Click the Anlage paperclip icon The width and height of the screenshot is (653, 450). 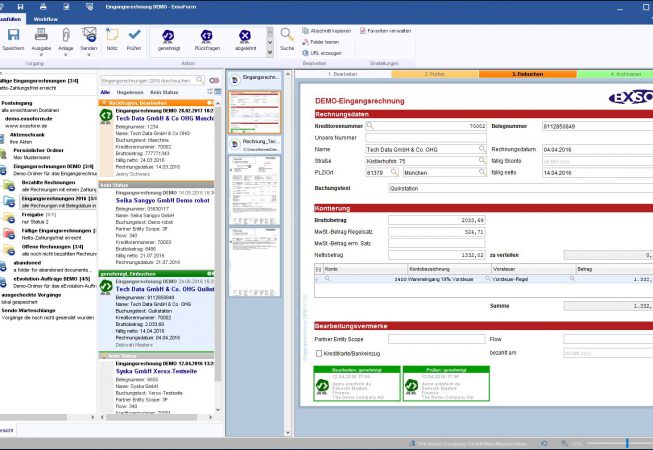[x=66, y=35]
